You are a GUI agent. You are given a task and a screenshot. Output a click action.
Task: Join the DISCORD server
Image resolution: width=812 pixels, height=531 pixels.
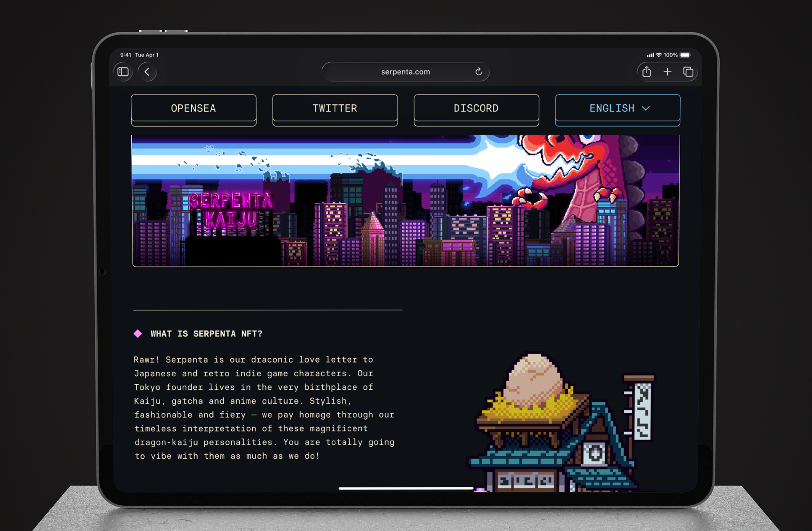476,108
